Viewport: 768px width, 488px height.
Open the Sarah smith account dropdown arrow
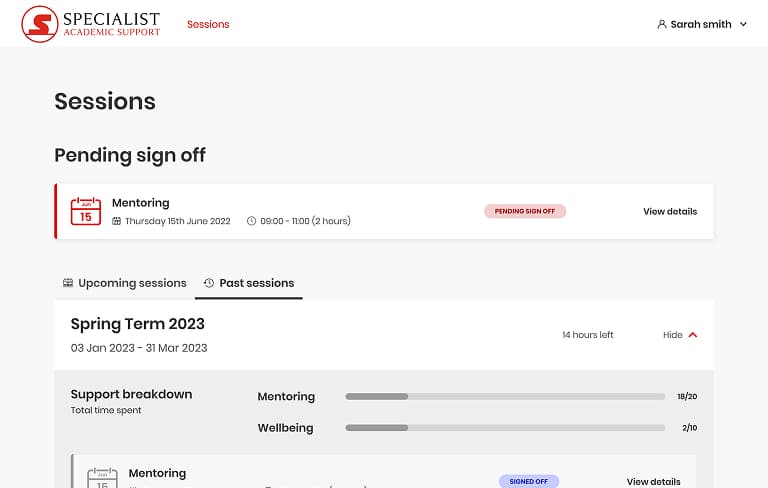pos(743,24)
